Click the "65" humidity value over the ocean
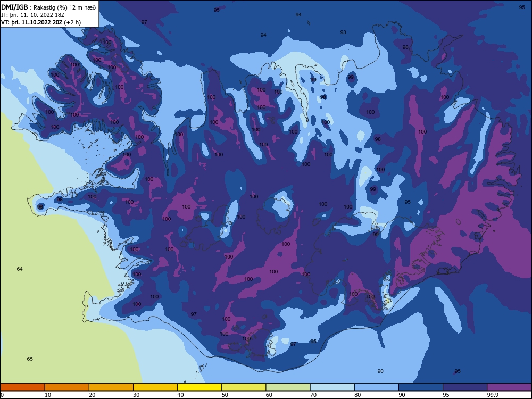Screen dimensions: 532x399 tap(30, 359)
